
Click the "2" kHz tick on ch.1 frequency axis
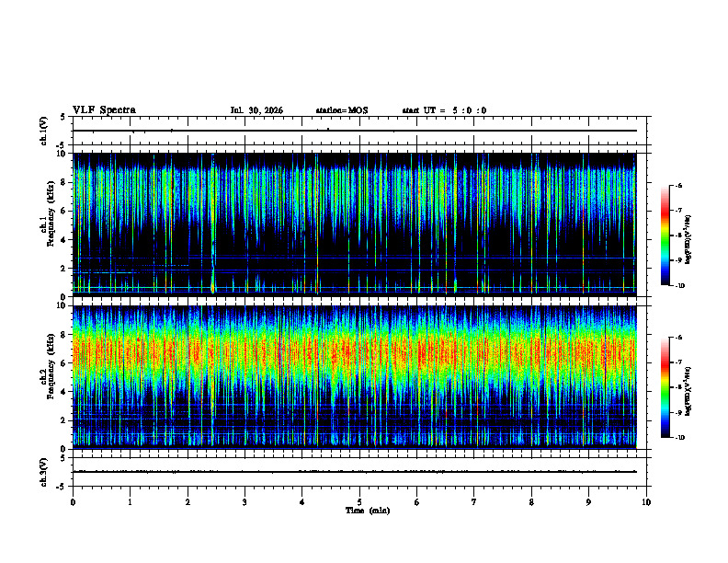[x=64, y=269]
